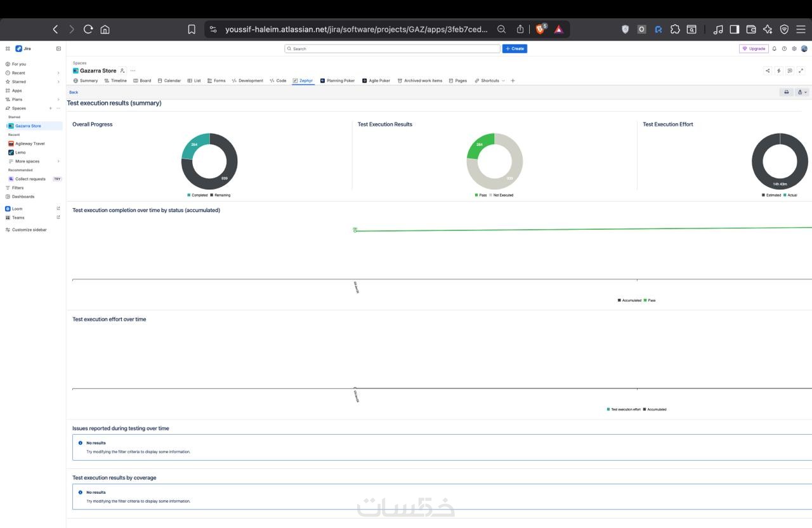Open the Archived work items tab

pyautogui.click(x=420, y=81)
